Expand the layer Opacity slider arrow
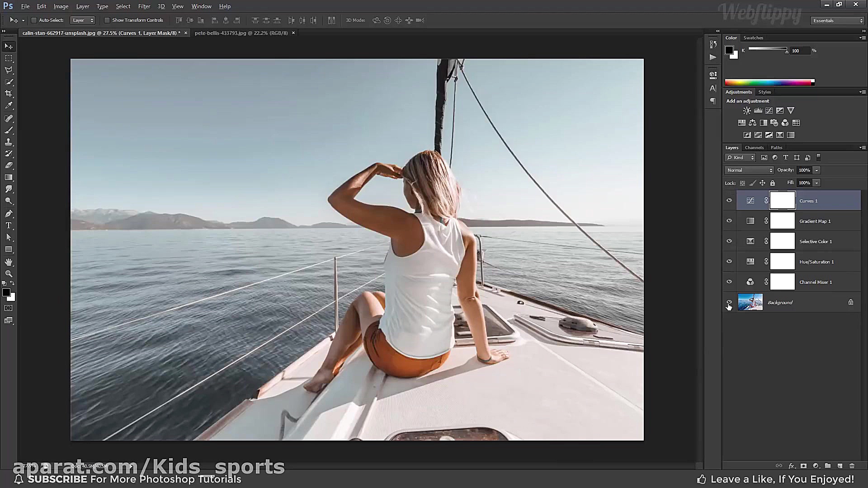 coord(816,170)
